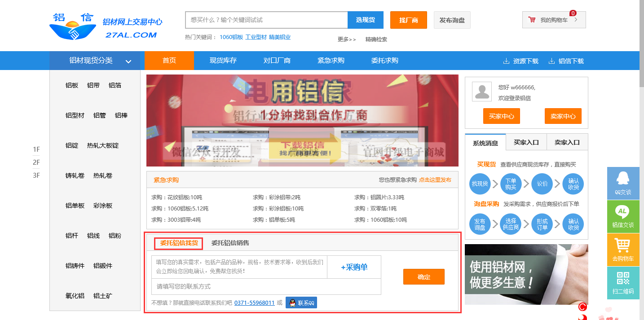Screen dimensions: 644x320
Task: Open the 紧急求购 navigation item
Action: (x=331, y=61)
